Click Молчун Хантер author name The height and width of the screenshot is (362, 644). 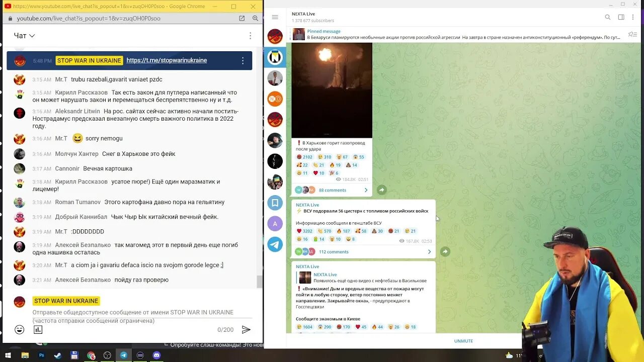[76, 154]
